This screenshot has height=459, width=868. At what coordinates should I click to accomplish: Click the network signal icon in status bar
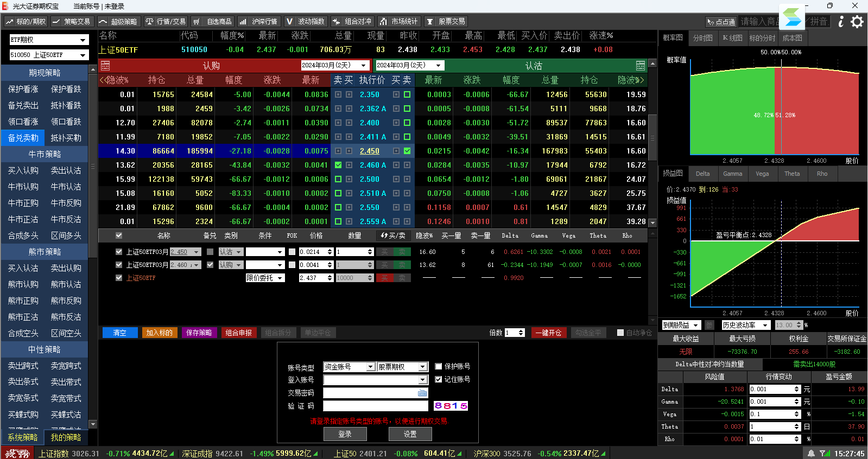[825, 453]
